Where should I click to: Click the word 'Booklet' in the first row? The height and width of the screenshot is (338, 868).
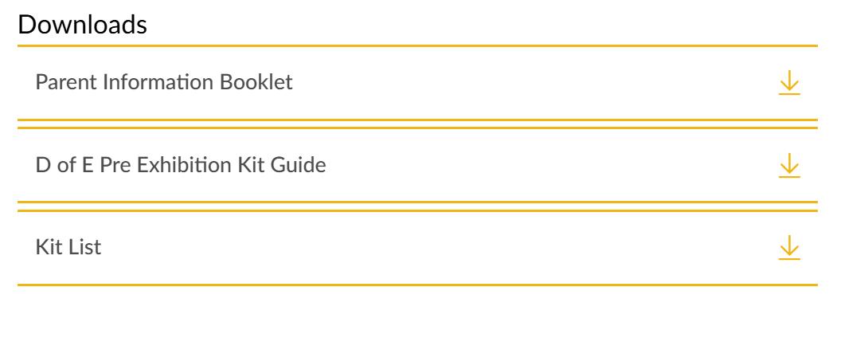[262, 82]
